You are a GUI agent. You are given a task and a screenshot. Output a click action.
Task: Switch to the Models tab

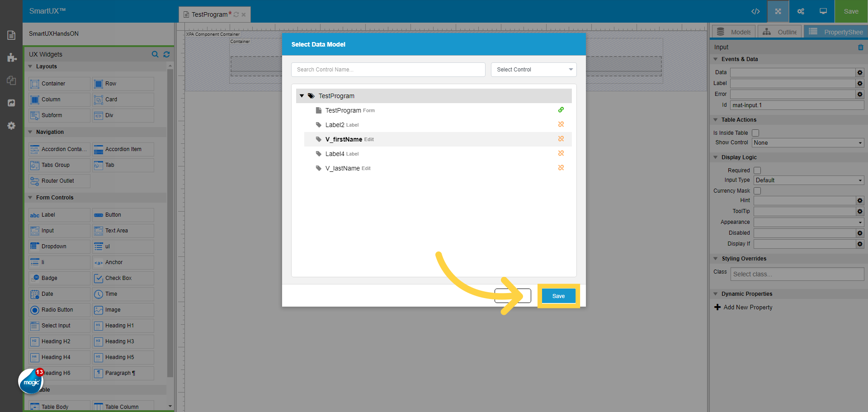[x=733, y=32]
